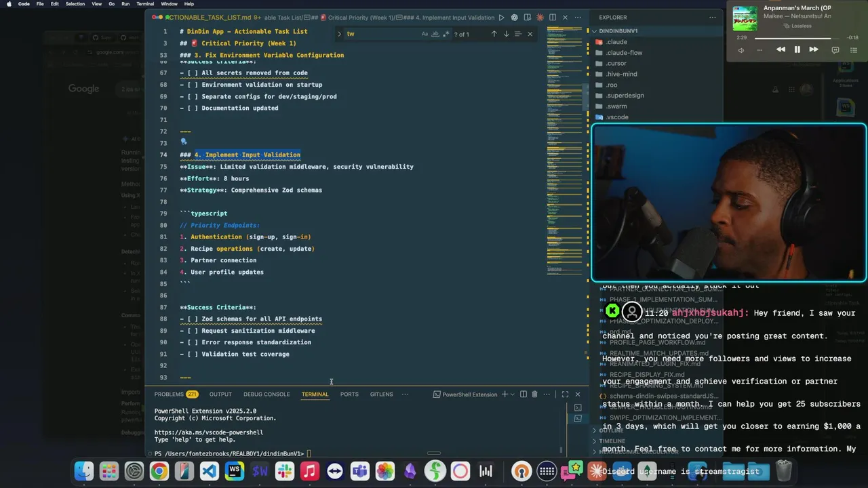
Task: Close the find widget
Action: [x=530, y=34]
